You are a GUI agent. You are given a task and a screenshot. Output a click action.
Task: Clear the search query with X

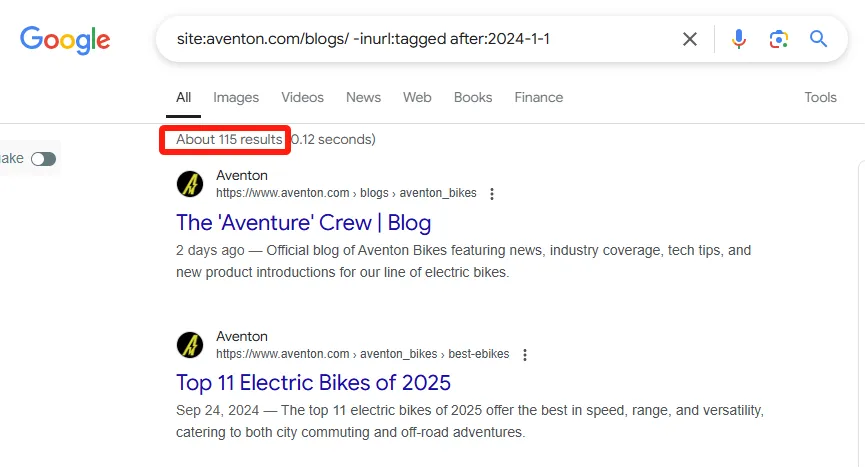click(689, 39)
